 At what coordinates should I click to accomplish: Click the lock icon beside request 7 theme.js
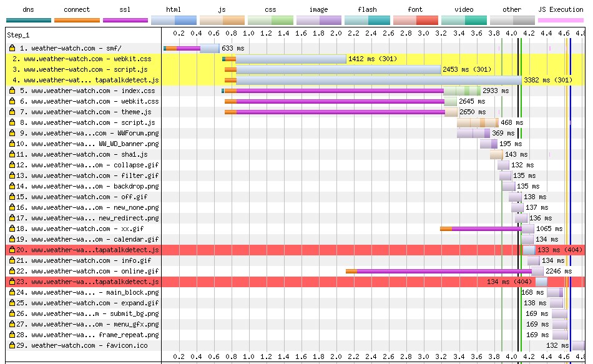click(12, 112)
